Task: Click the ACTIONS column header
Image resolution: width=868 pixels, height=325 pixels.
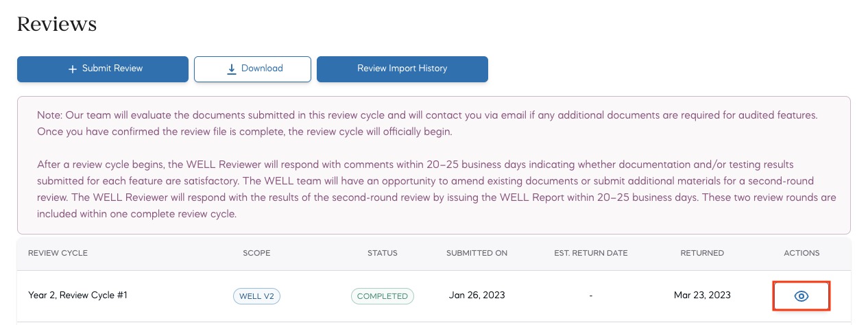Action: (801, 253)
